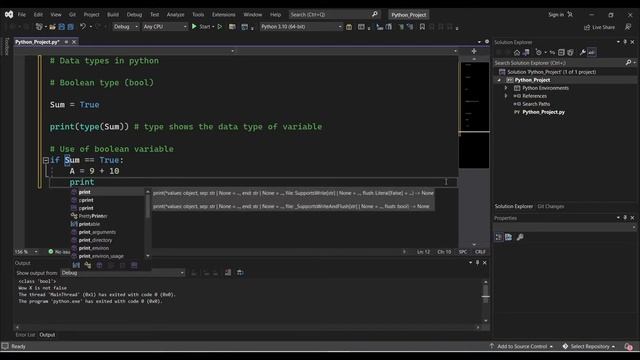Click the notifications bell in status bar
640x360 pixels.
tap(628, 347)
